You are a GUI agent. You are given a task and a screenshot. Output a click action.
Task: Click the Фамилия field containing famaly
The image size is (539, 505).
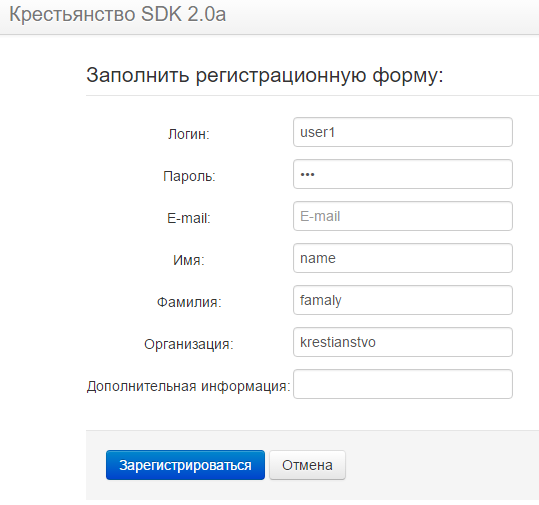[403, 300]
